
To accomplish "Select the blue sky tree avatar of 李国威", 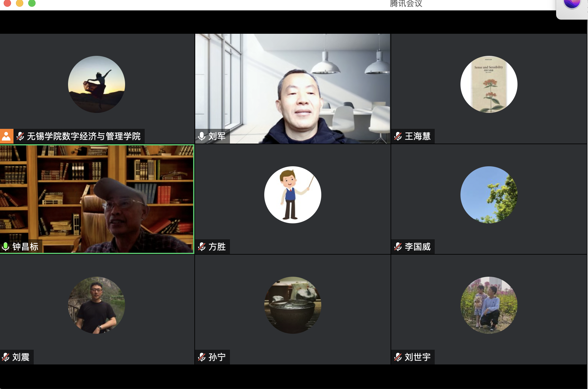I will pyautogui.click(x=489, y=195).
